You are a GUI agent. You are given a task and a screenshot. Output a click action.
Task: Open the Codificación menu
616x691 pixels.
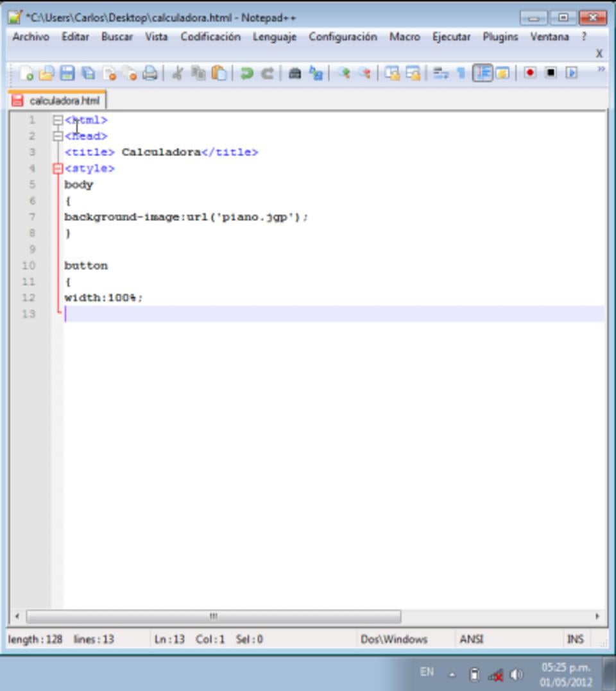[210, 37]
